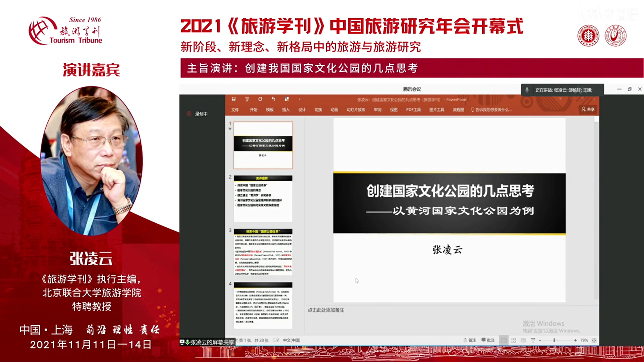Expand Quick Access Toolbar customize dropdown
The width and height of the screenshot is (644, 362).
pos(299,99)
